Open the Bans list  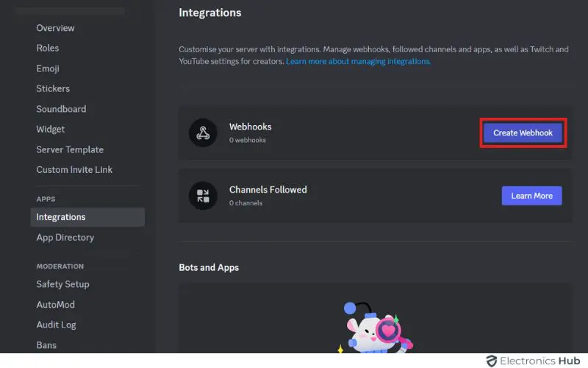[x=46, y=345]
